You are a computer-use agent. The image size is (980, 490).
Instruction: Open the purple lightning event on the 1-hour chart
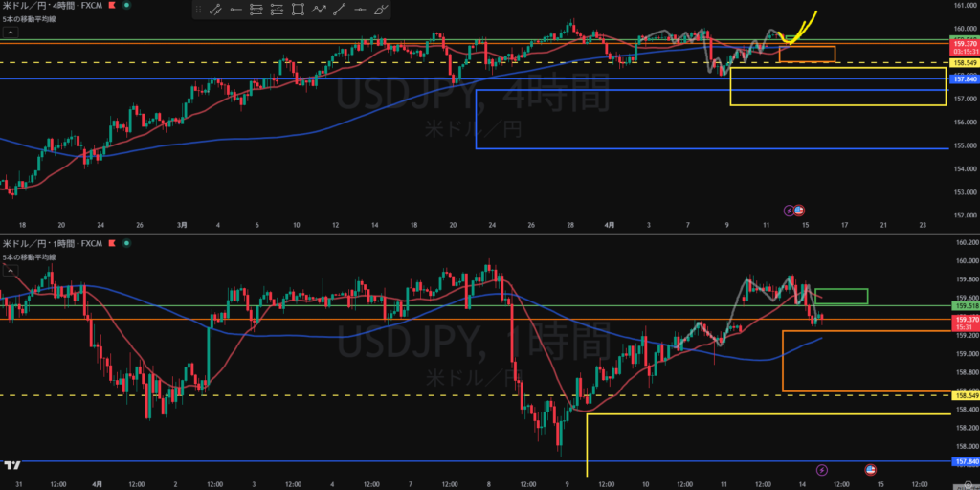point(823,469)
